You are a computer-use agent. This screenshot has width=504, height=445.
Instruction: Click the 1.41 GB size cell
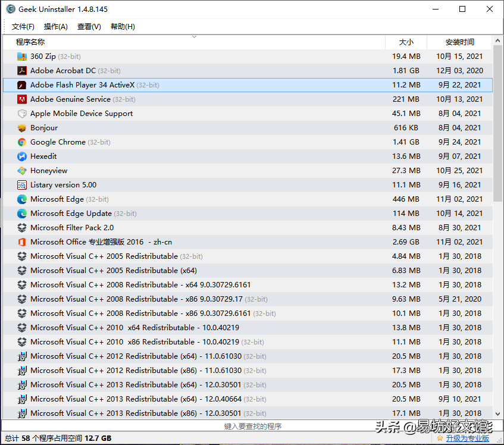click(406, 142)
